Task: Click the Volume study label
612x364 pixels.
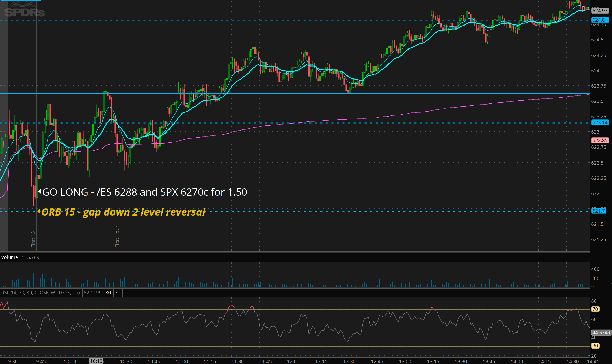Action: pyautogui.click(x=10, y=257)
